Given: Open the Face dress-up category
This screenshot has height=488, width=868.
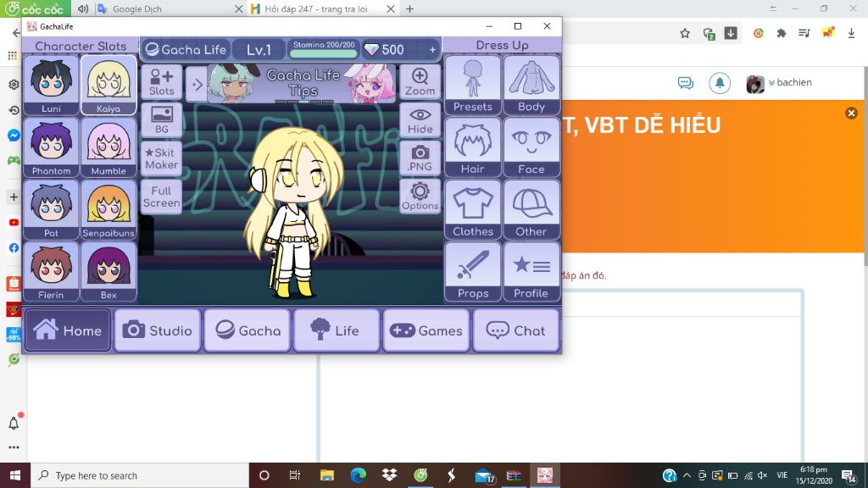Looking at the screenshot, I should point(531,147).
